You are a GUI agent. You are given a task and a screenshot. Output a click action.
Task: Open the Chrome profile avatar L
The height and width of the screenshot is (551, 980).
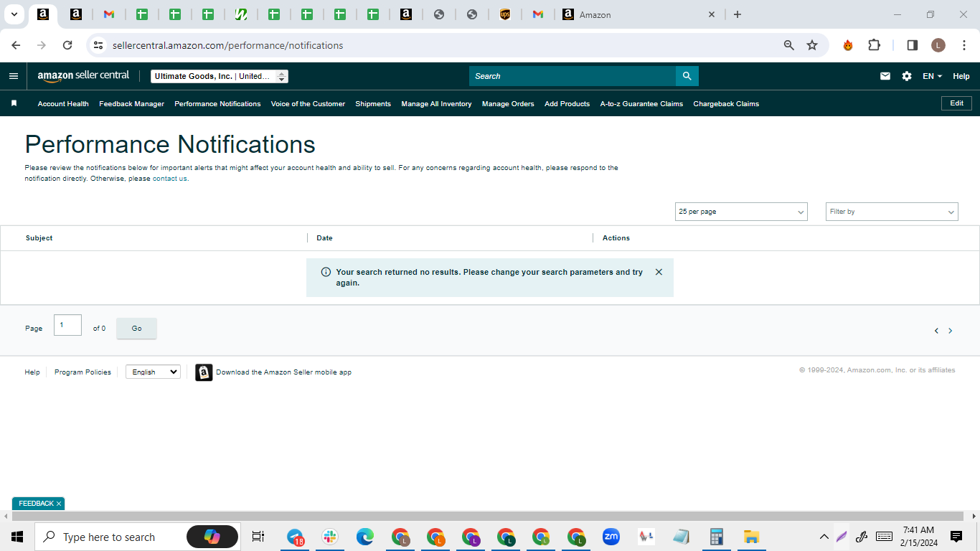pyautogui.click(x=938, y=45)
